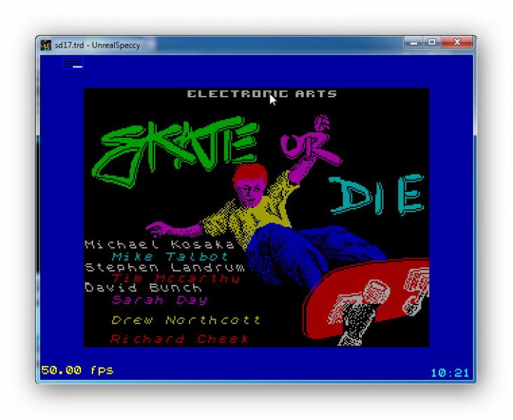Click the Stephen Landrum credit name
513x420 pixels.
164,267
